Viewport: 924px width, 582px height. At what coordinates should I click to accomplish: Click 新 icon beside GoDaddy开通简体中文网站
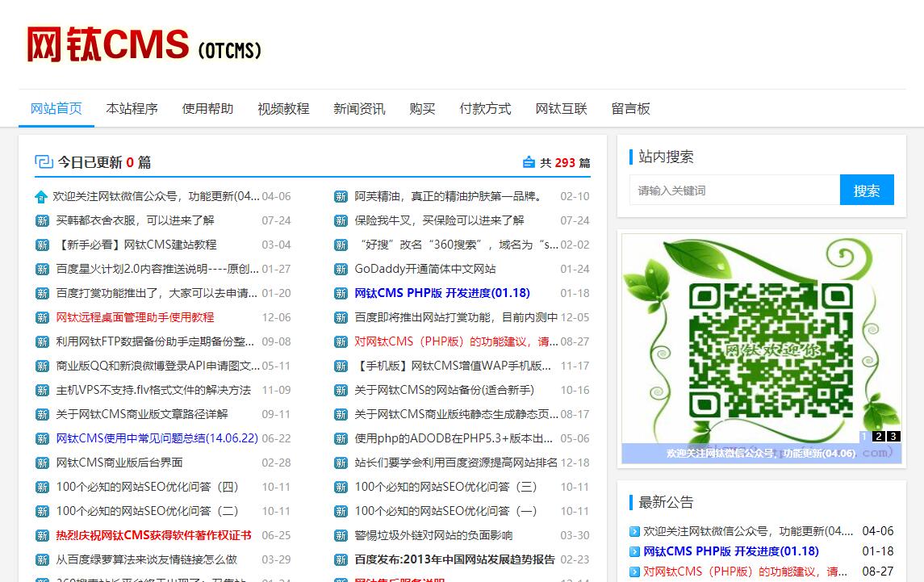pyautogui.click(x=341, y=270)
